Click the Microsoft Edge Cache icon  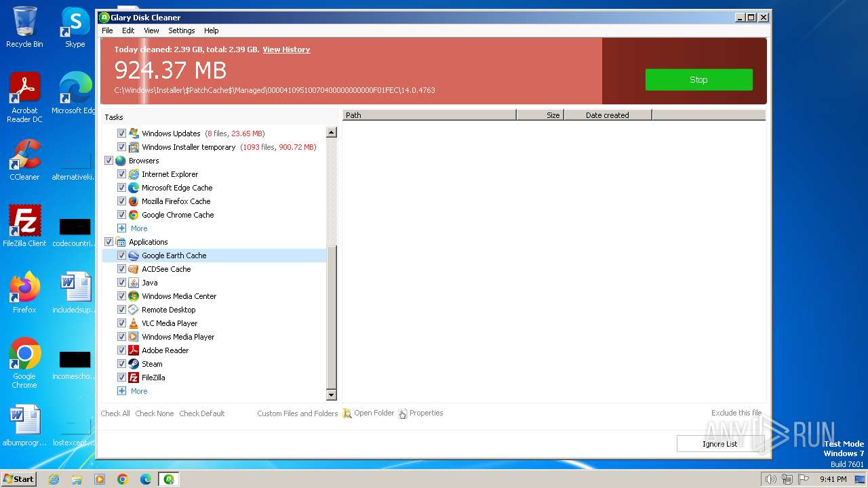pos(134,188)
